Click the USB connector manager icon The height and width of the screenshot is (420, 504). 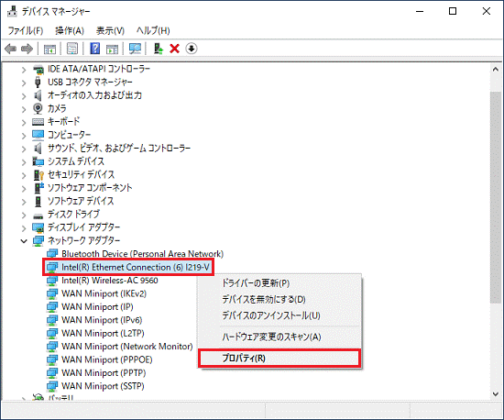click(x=38, y=83)
